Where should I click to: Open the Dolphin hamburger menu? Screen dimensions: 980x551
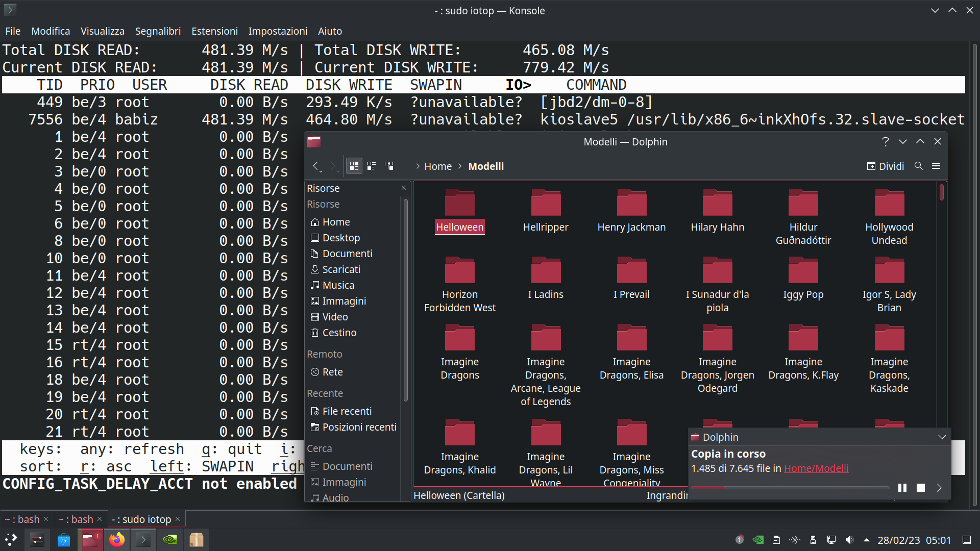pyautogui.click(x=936, y=166)
